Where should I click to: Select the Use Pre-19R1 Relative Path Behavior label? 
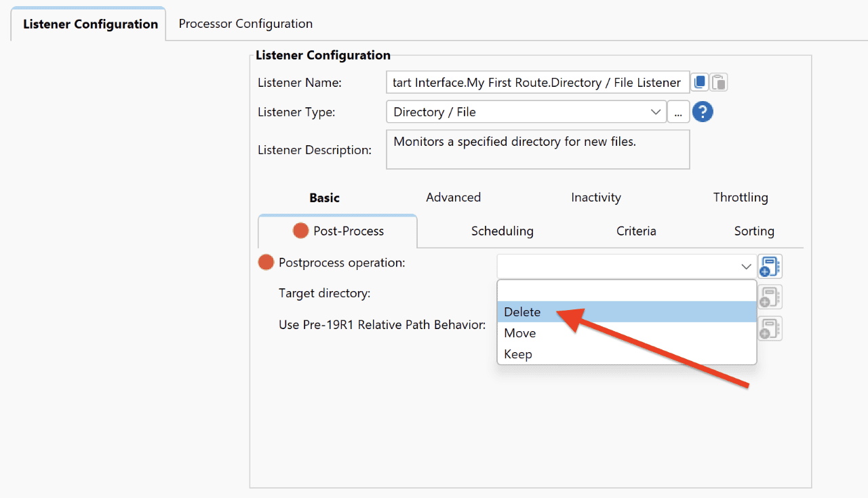click(382, 325)
